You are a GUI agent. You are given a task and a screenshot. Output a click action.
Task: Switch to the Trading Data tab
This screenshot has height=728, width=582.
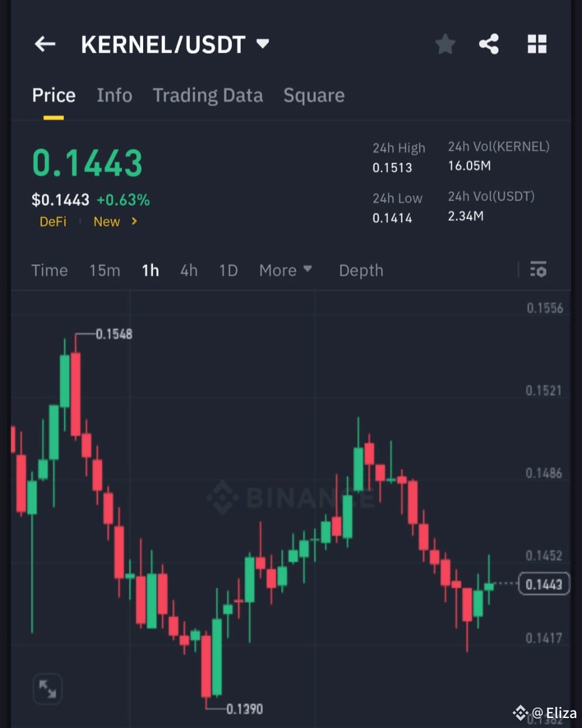point(207,95)
